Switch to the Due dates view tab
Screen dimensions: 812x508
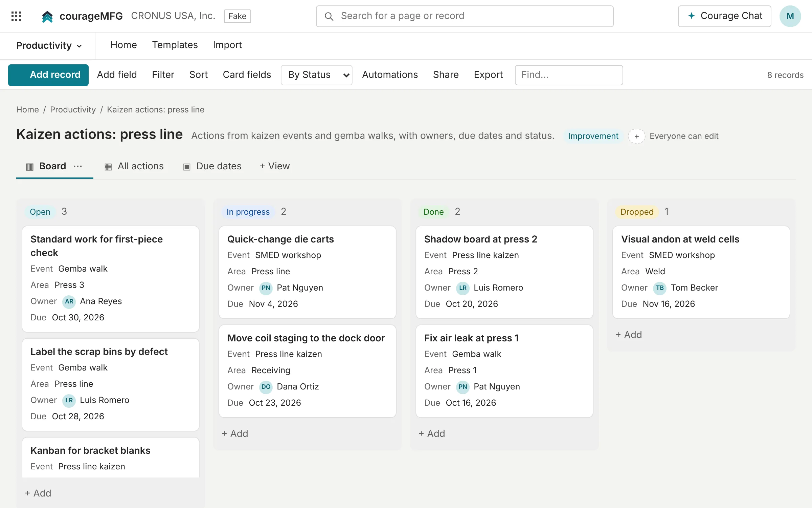[x=212, y=166]
